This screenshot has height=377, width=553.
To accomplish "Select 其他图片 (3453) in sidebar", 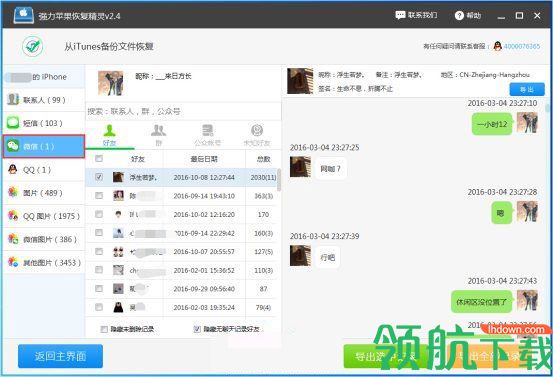I will [x=44, y=262].
